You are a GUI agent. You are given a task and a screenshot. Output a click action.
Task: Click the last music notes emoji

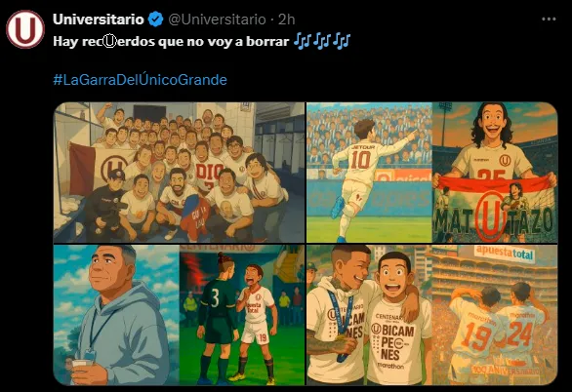click(343, 41)
